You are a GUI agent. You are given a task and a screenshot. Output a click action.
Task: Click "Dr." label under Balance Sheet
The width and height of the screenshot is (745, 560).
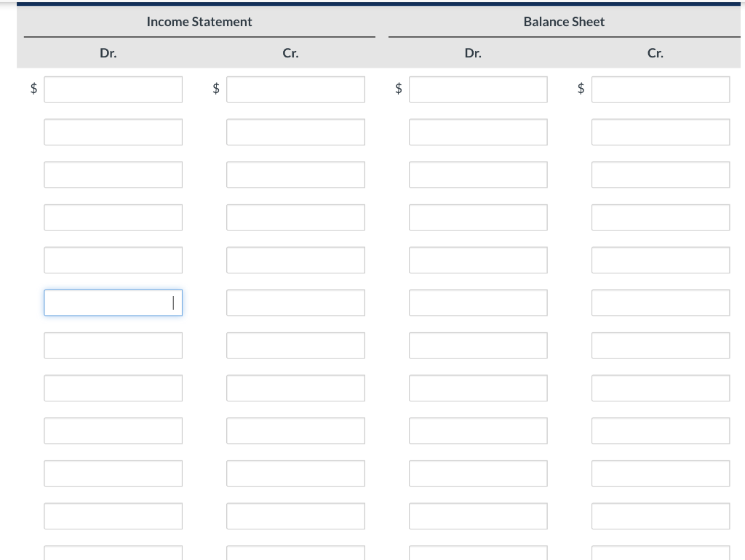point(473,53)
